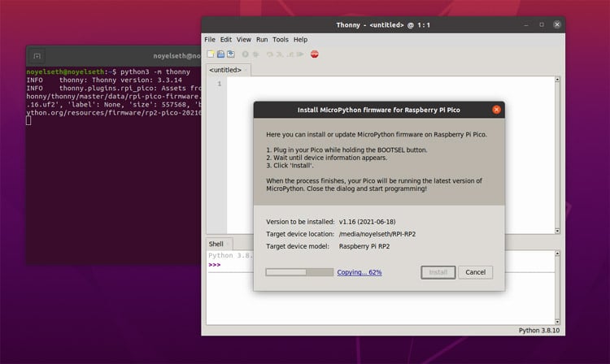The image size is (610, 364).
Task: Click the editor scrollbar up arrow
Action: [557, 80]
